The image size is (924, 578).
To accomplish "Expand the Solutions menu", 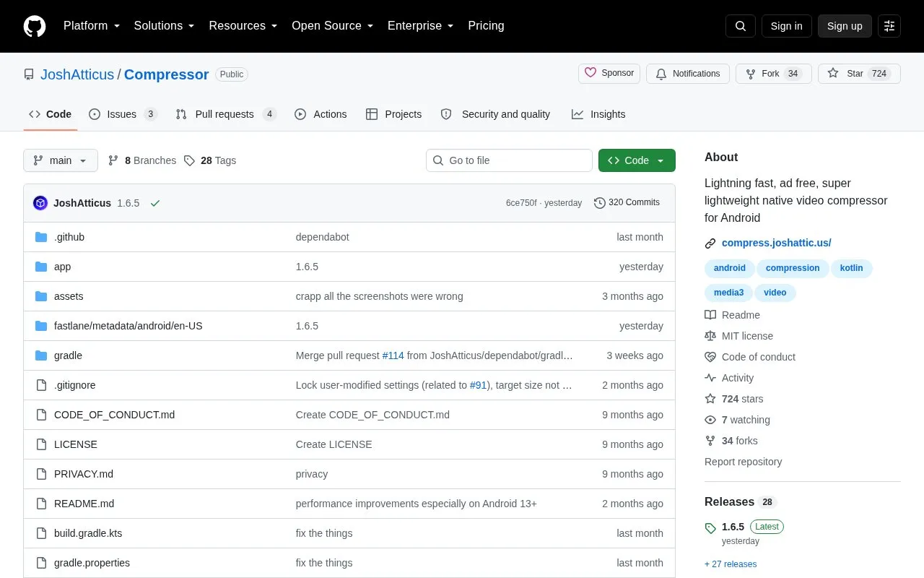I will pyautogui.click(x=164, y=26).
